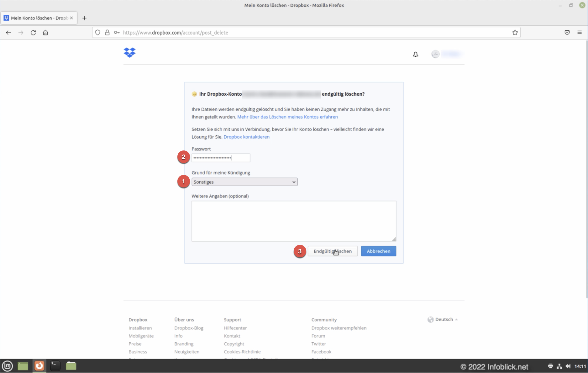This screenshot has height=373, width=588.
Task: Click the forward navigation arrow
Action: (x=21, y=33)
